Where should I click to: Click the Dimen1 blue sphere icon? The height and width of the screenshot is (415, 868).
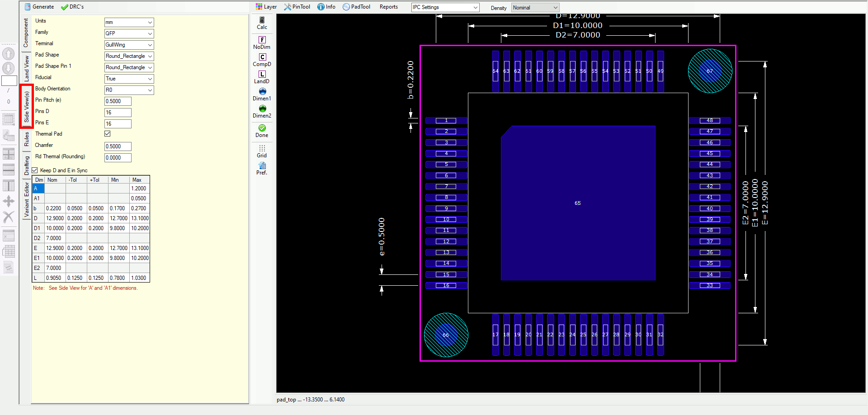[x=262, y=91]
